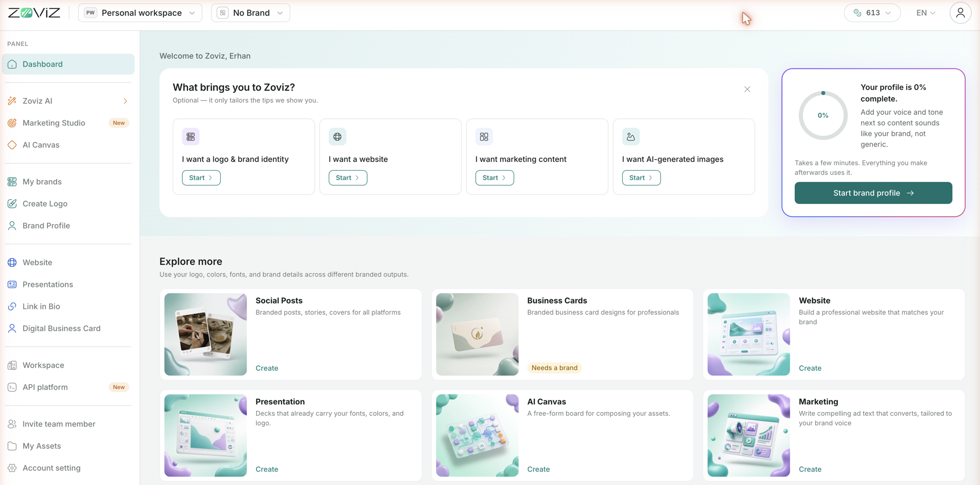This screenshot has height=485, width=980.
Task: Start the marketing content flow
Action: click(494, 178)
